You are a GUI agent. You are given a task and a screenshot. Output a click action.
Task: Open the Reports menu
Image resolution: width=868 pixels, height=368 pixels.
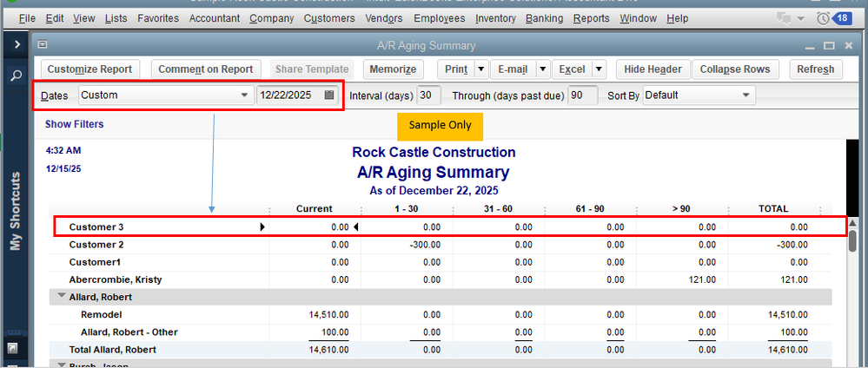[x=591, y=18]
